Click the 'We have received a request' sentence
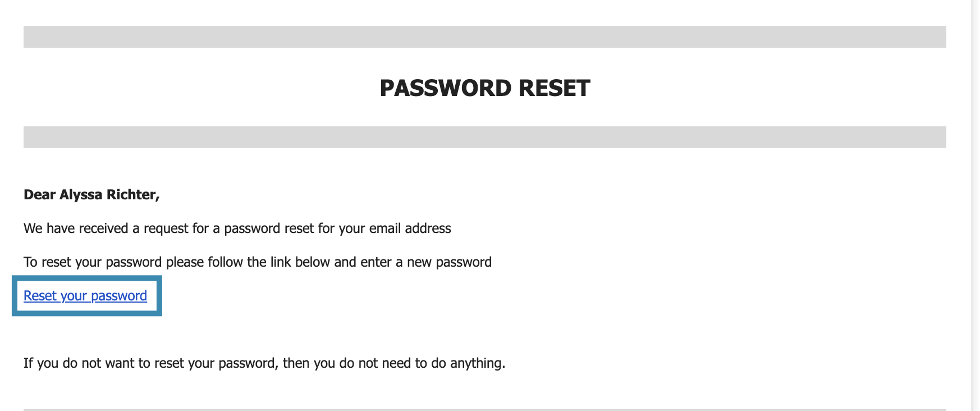980x411 pixels. pyautogui.click(x=237, y=229)
